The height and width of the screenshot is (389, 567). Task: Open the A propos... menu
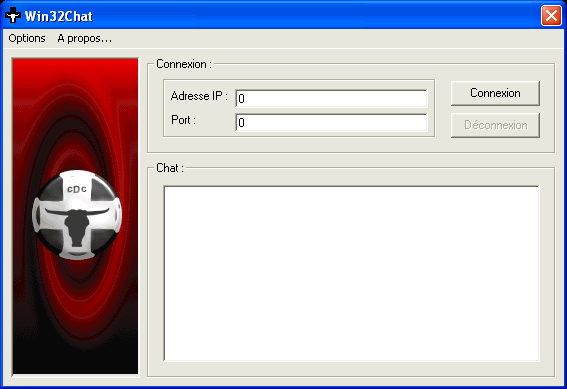coord(85,38)
